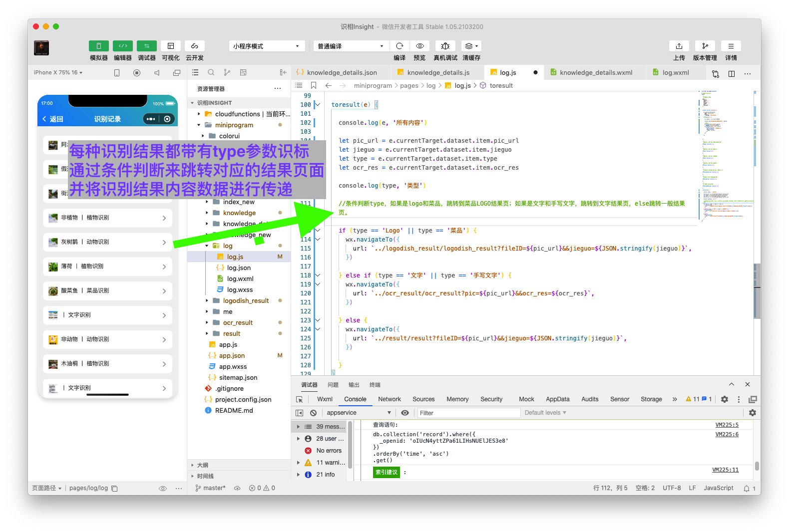The image size is (789, 532).
Task: Open the Default levels dropdown
Action: pyautogui.click(x=545, y=413)
